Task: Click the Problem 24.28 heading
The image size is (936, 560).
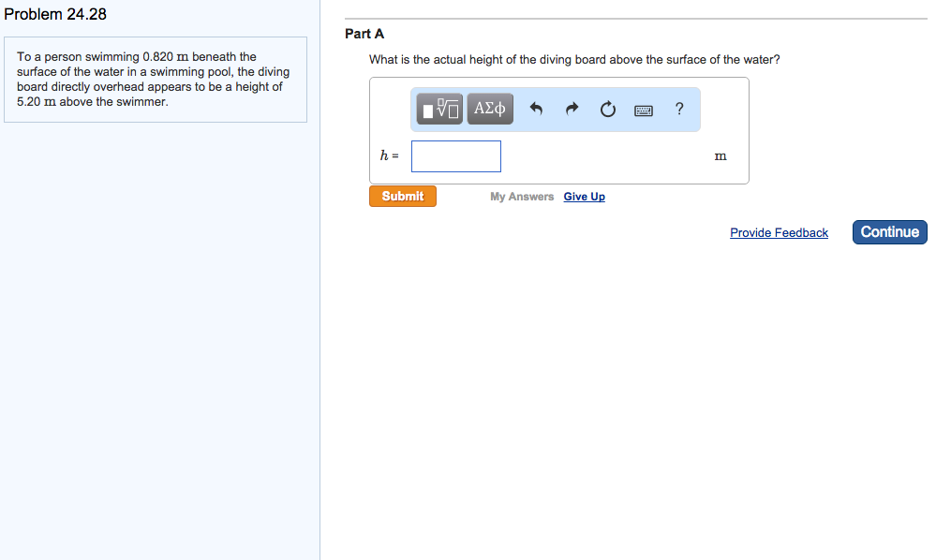Action: point(55,14)
